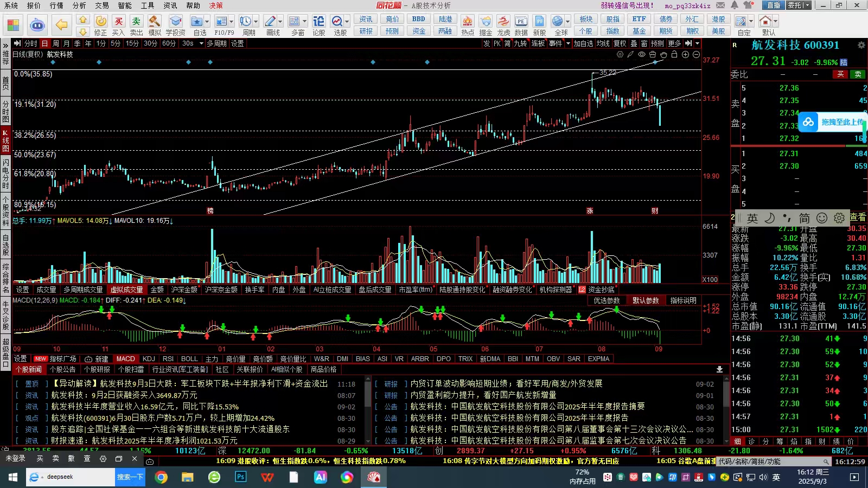Click the 资讯 news button in toolbar
This screenshot has width=868, height=488.
pyautogui.click(x=366, y=19)
